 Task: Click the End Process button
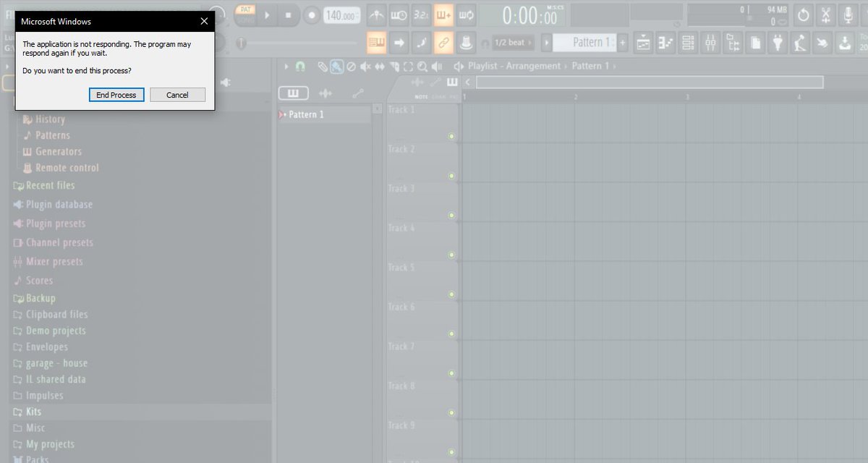(x=116, y=95)
